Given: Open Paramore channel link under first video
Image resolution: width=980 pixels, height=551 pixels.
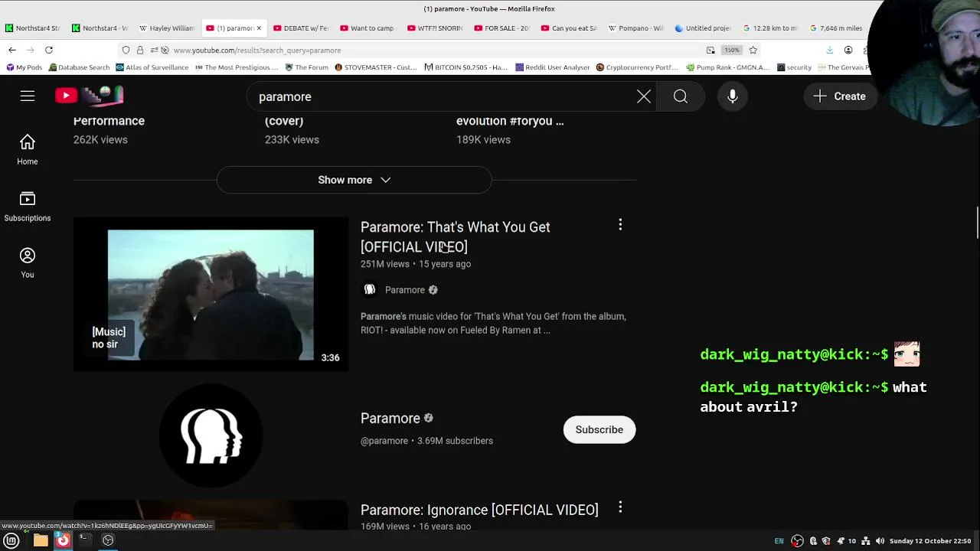Looking at the screenshot, I should [x=405, y=290].
